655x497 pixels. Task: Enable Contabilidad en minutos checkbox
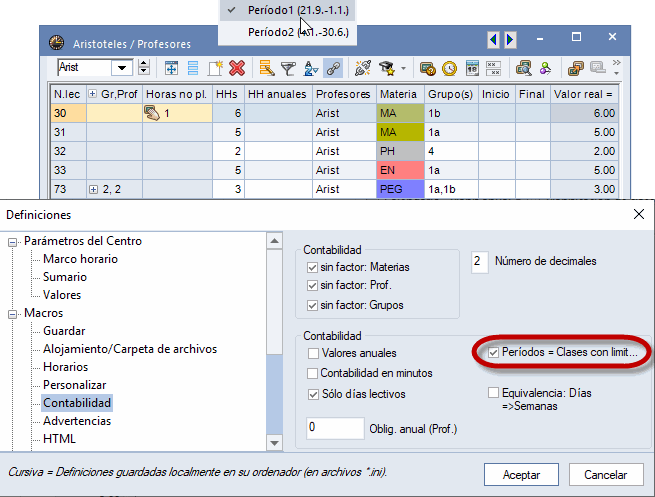[312, 373]
